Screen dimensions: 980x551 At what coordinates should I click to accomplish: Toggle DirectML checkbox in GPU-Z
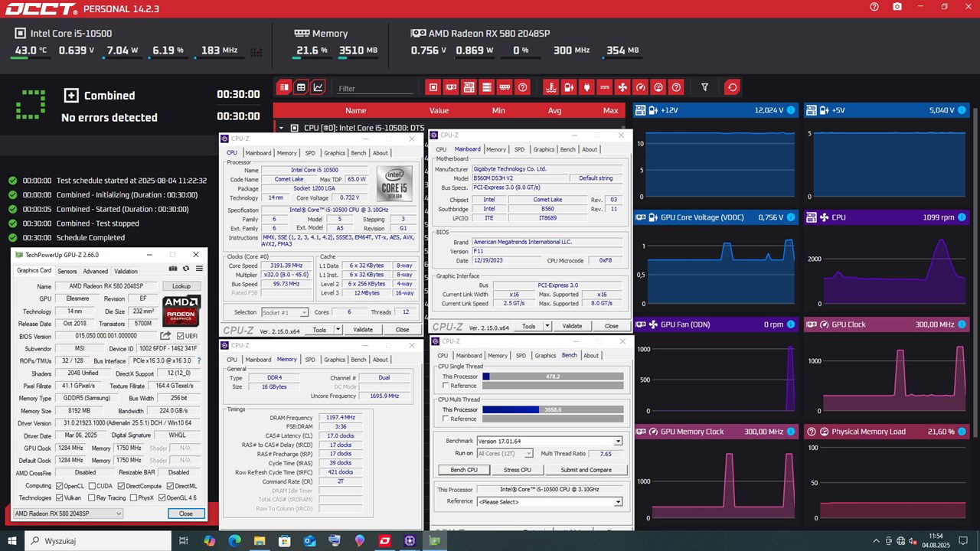(x=170, y=486)
